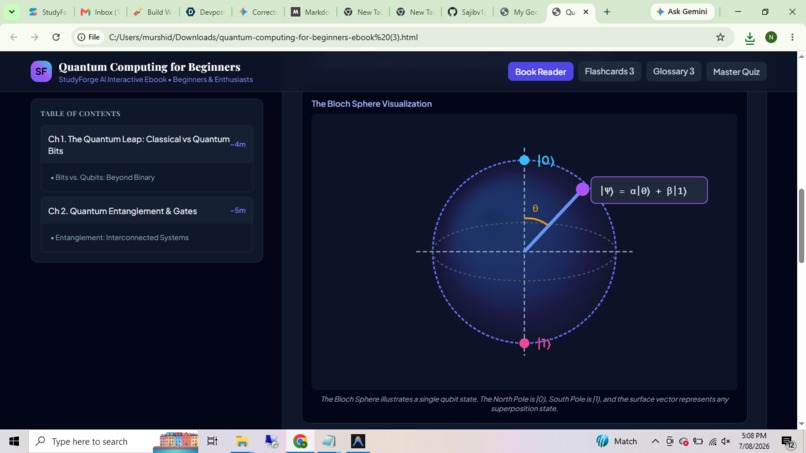
Task: Click the blue |0⟩ north pole point
Action: [524, 160]
